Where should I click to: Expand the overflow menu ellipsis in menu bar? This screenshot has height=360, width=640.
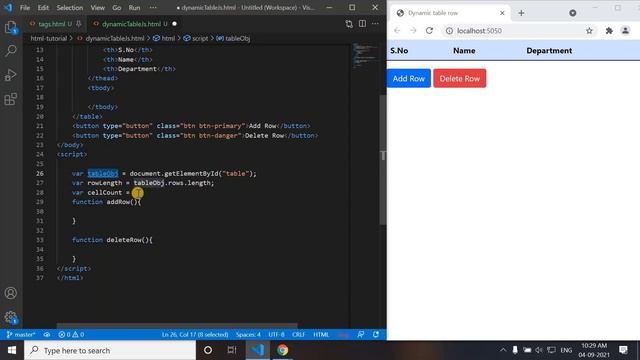point(153,7)
